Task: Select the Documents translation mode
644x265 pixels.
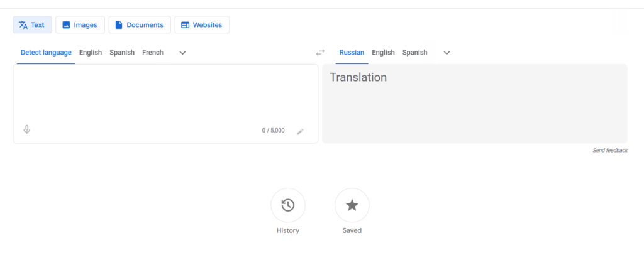Action: (140, 24)
